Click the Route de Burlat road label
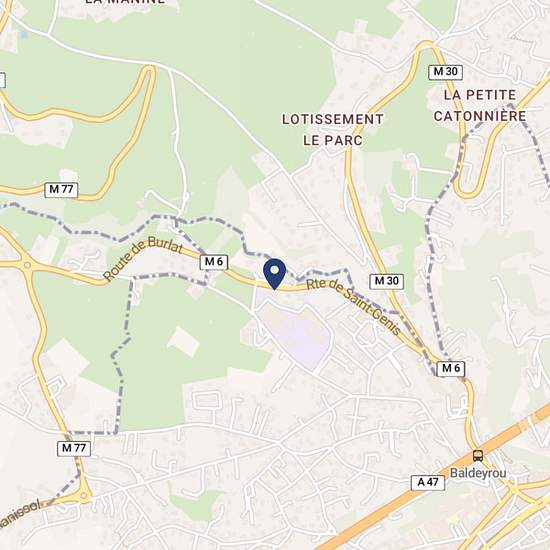The image size is (550, 550). pos(143,257)
